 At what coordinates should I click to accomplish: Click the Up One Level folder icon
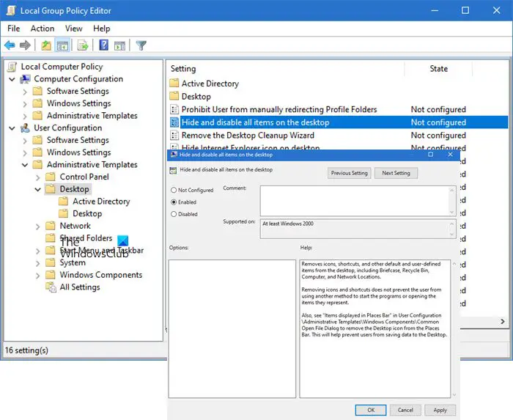(x=46, y=45)
